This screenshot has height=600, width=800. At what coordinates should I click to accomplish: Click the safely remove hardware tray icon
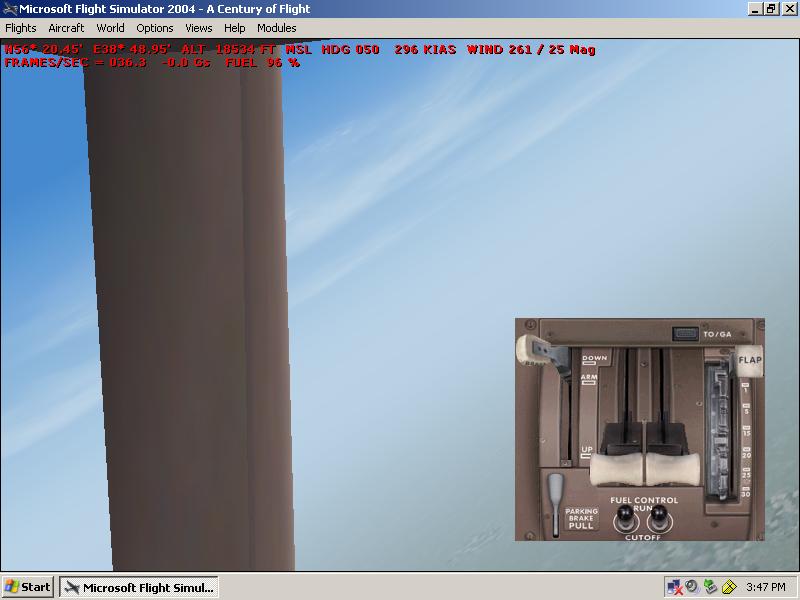[710, 587]
